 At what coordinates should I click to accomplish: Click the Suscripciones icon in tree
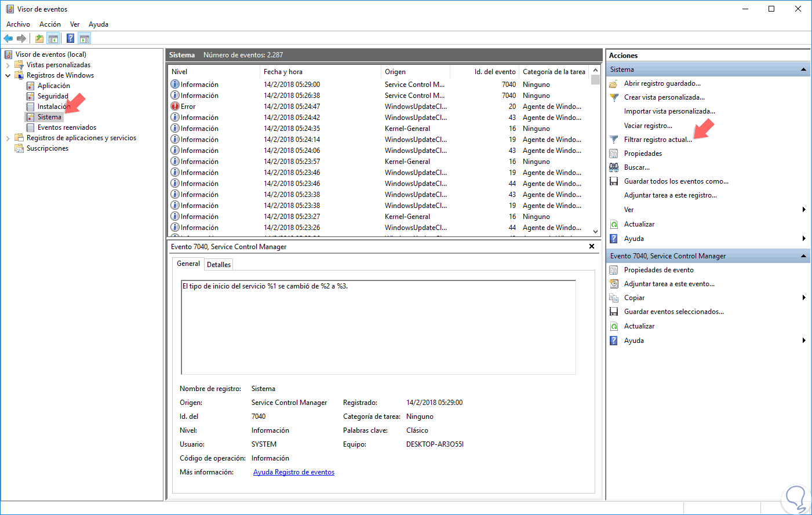click(x=19, y=148)
